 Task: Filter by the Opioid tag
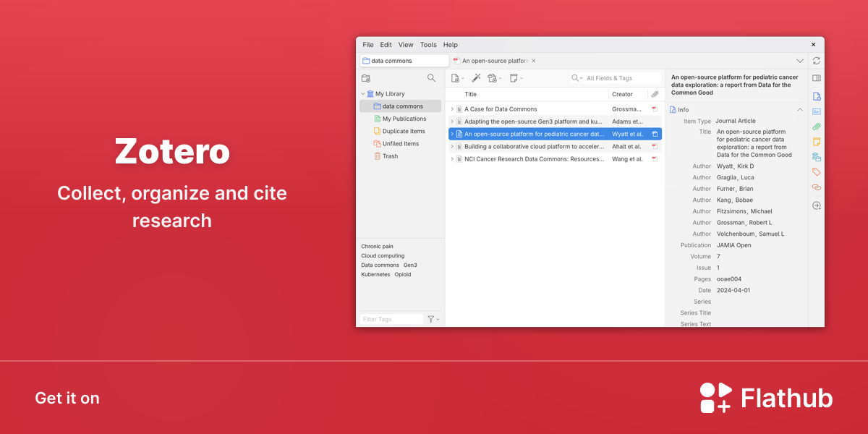coord(403,275)
